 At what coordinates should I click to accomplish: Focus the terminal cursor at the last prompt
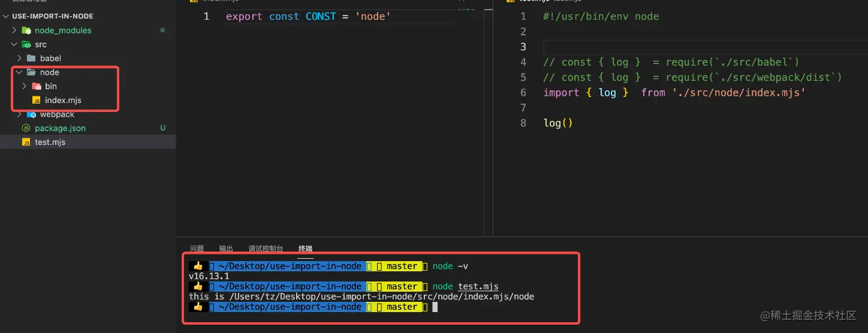click(x=435, y=307)
